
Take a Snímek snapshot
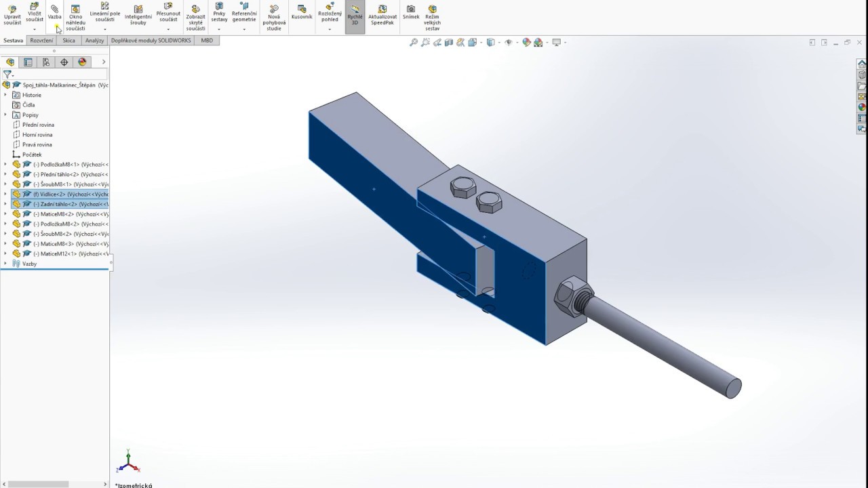click(x=411, y=12)
